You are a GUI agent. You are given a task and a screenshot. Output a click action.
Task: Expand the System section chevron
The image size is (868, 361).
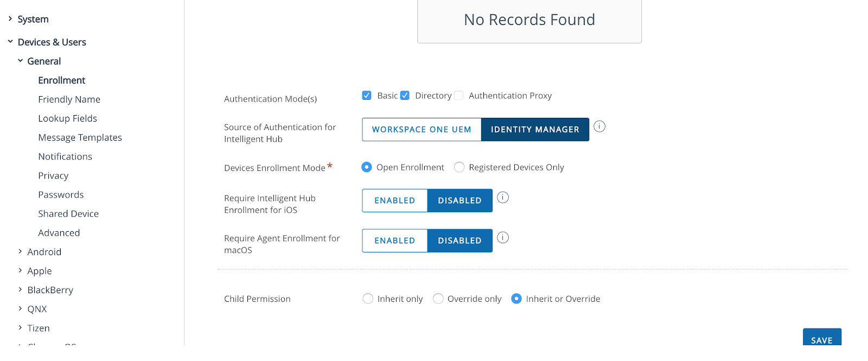click(10, 19)
